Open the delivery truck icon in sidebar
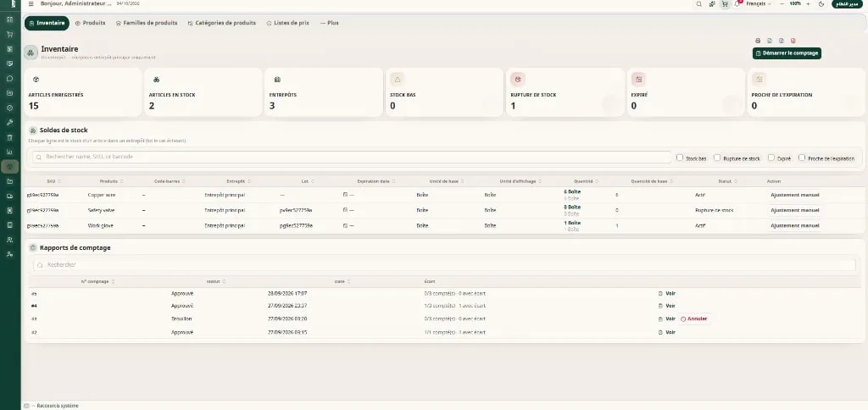The height and width of the screenshot is (410, 868). (x=9, y=196)
